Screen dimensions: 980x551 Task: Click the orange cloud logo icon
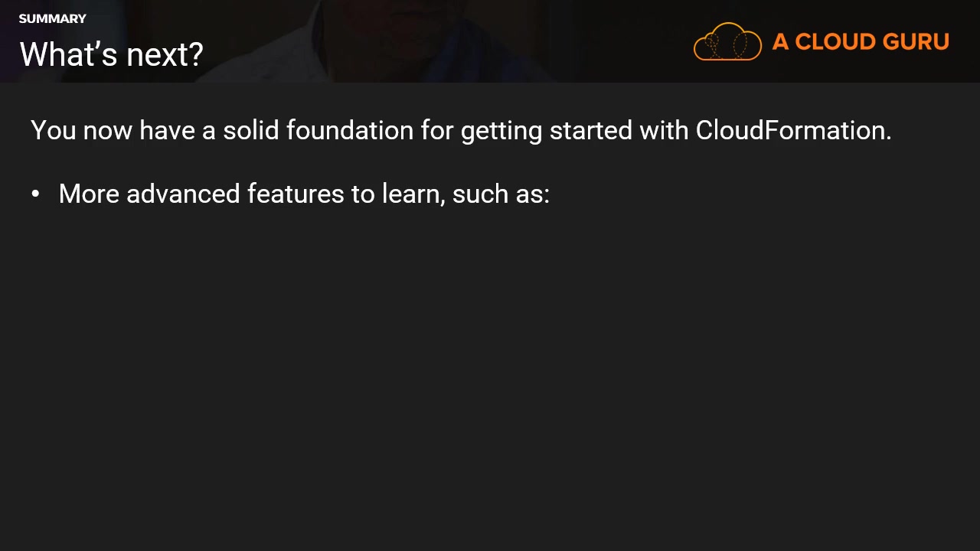click(x=727, y=41)
